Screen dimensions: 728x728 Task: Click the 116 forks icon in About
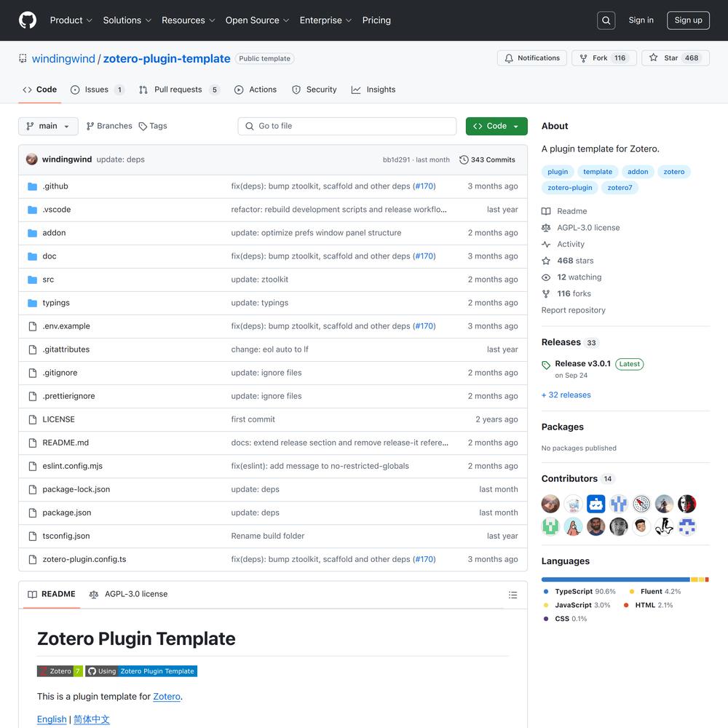(x=546, y=293)
